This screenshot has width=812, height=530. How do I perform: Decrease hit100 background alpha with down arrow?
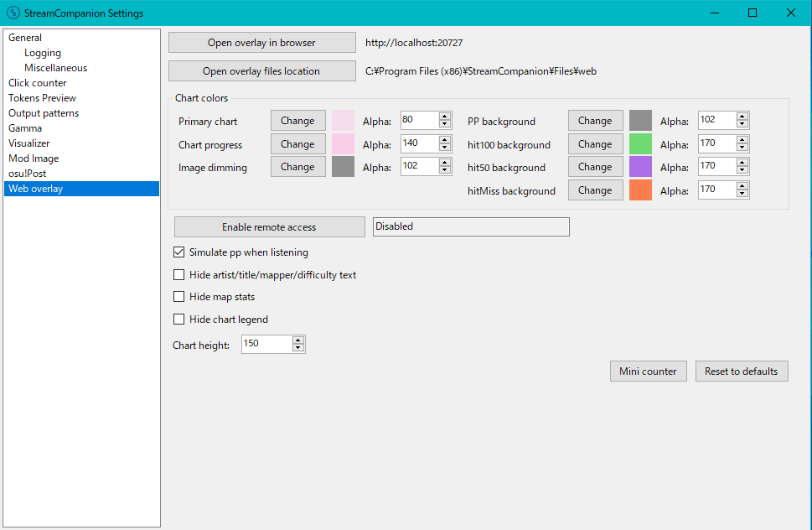742,147
